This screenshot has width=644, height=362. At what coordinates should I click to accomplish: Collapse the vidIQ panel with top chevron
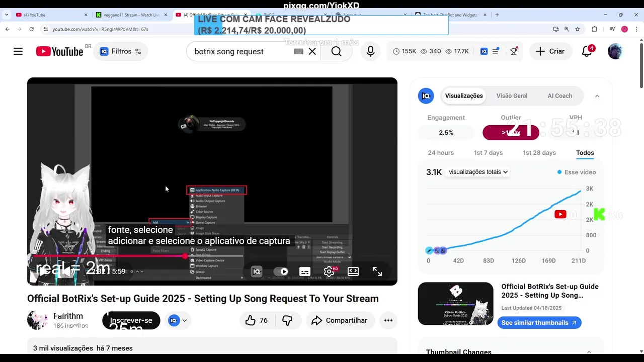click(x=597, y=96)
